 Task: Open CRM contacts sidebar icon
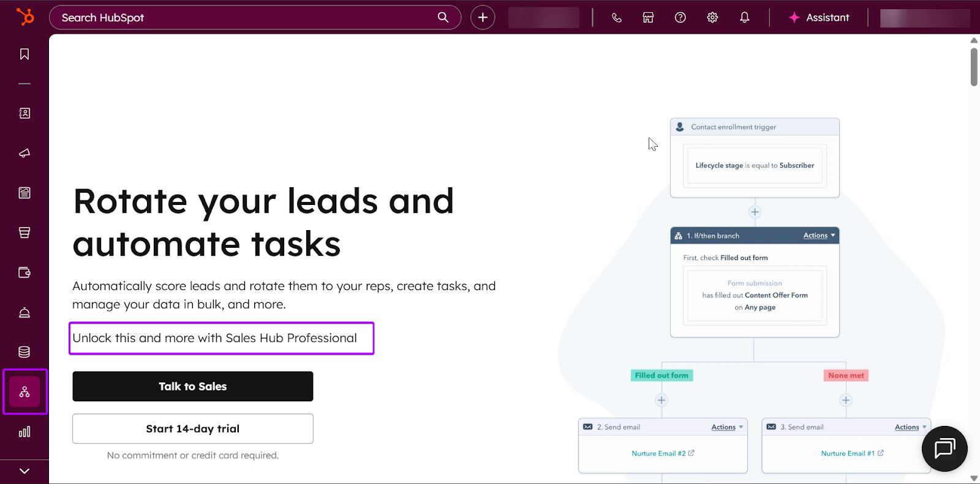[x=24, y=113]
